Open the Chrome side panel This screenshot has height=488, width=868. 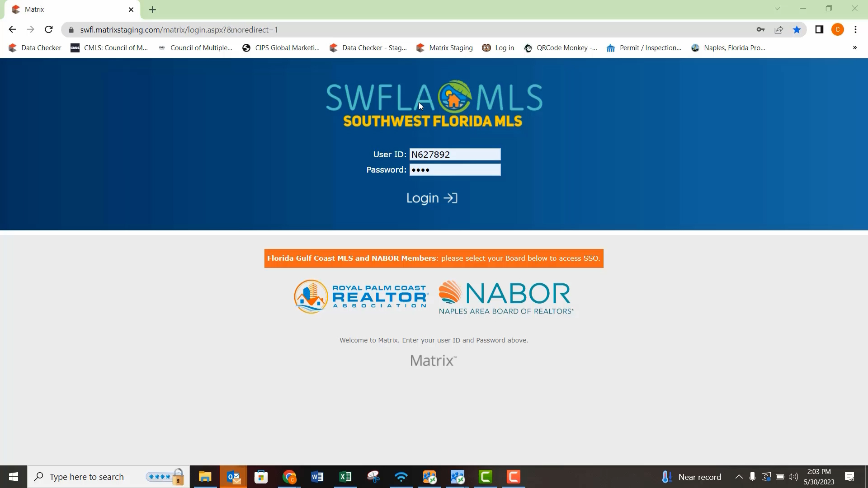pos(819,30)
